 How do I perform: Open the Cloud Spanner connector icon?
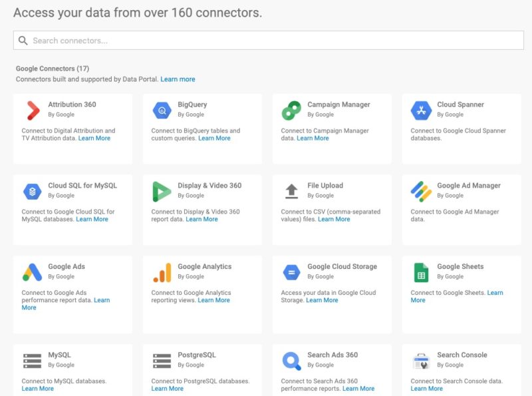[x=422, y=110]
